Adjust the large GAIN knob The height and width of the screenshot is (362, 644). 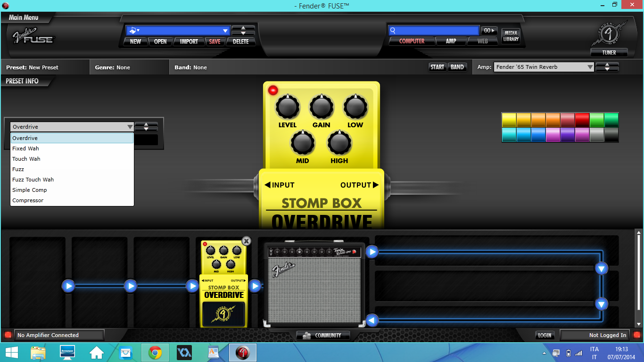[x=322, y=107]
